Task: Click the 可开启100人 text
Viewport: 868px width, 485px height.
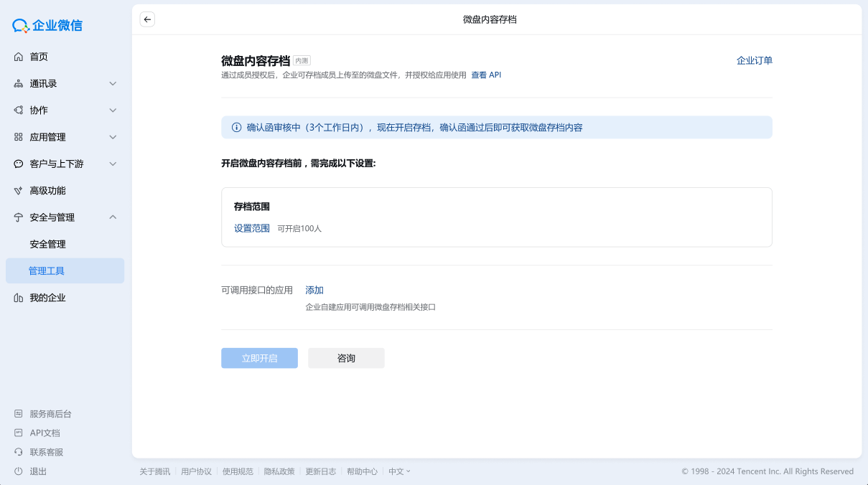Action: tap(299, 229)
